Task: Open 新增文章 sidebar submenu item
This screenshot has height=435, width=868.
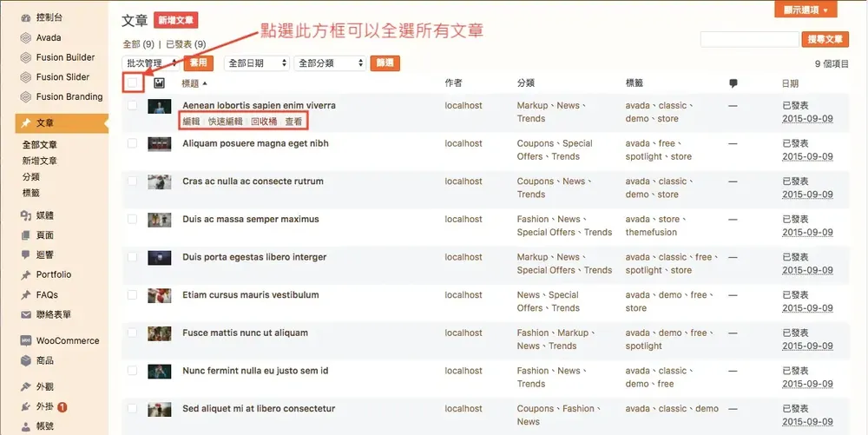Action: (40, 161)
